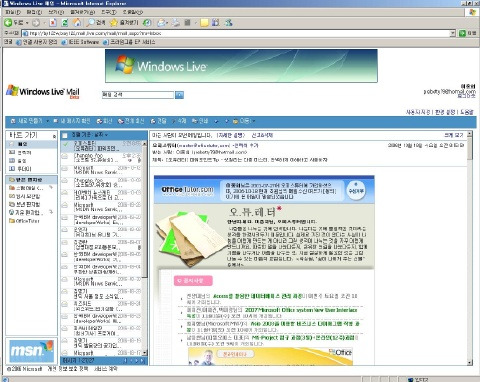
Task: Click the IE Forward arrow button
Action: coord(36,23)
